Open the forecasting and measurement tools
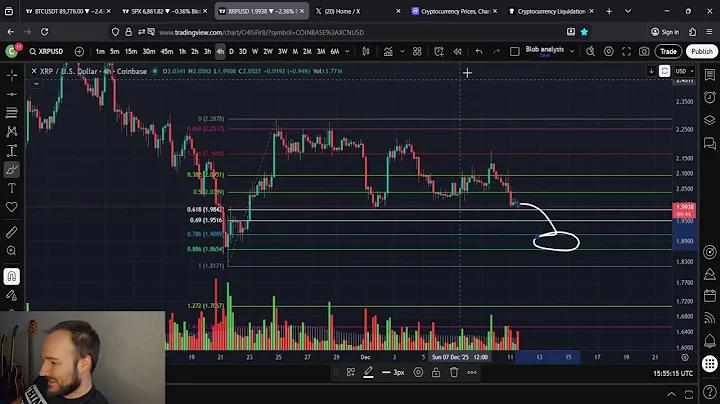The image size is (720, 404). 11,151
